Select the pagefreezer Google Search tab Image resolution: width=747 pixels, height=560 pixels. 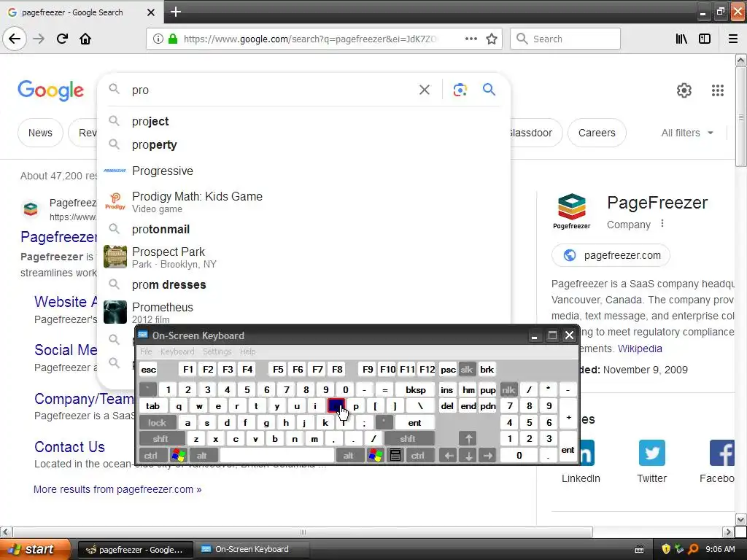pyautogui.click(x=82, y=12)
